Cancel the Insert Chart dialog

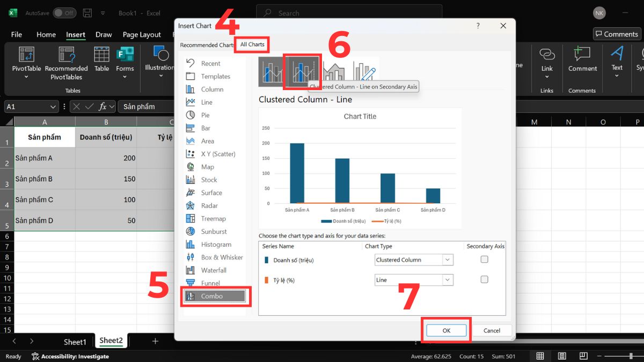(492, 330)
